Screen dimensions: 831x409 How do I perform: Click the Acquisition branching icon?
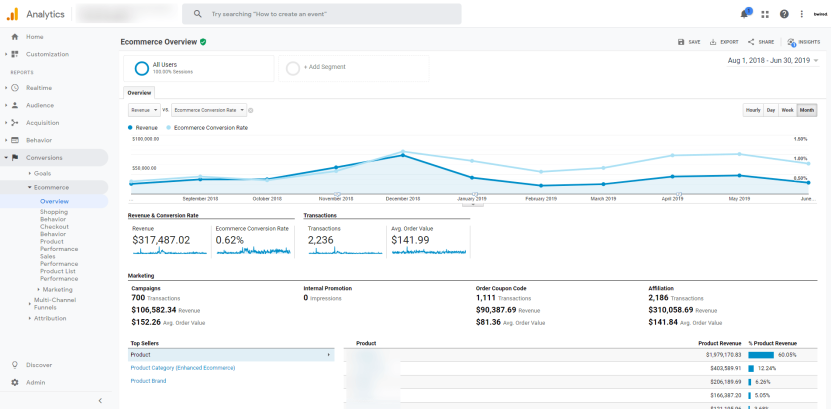pos(15,123)
